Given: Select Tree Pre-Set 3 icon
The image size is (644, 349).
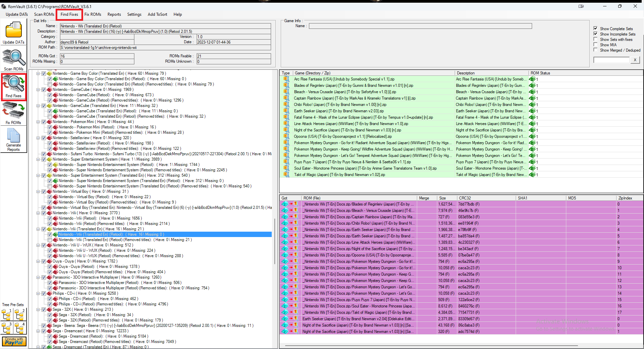Looking at the screenshot, I should tap(7, 328).
